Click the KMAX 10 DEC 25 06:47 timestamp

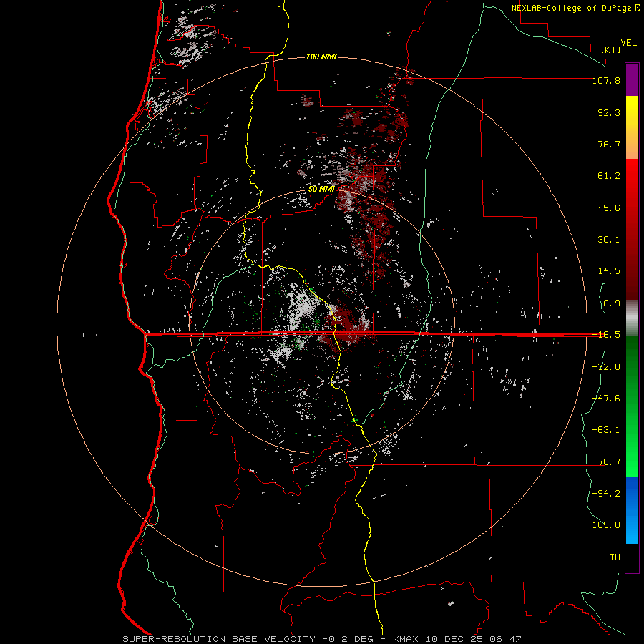coord(457,639)
